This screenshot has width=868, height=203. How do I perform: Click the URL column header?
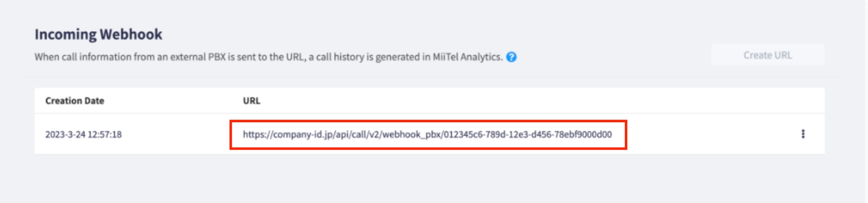pyautogui.click(x=252, y=101)
